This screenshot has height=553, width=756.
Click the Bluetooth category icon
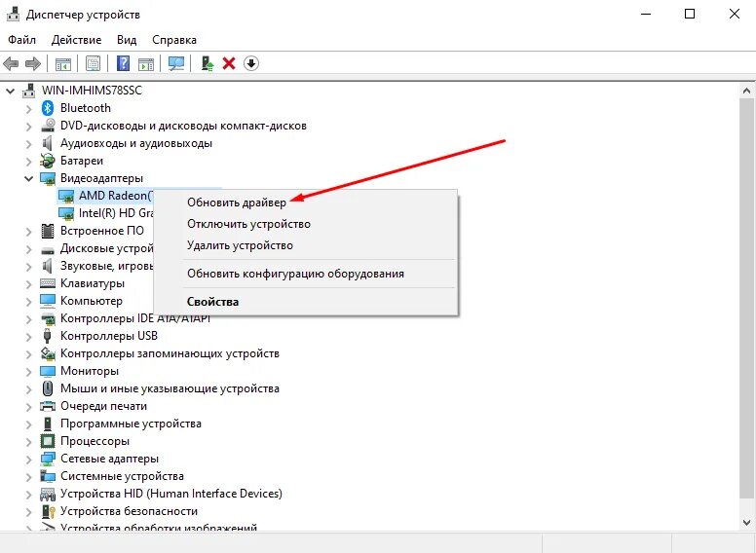[47, 108]
